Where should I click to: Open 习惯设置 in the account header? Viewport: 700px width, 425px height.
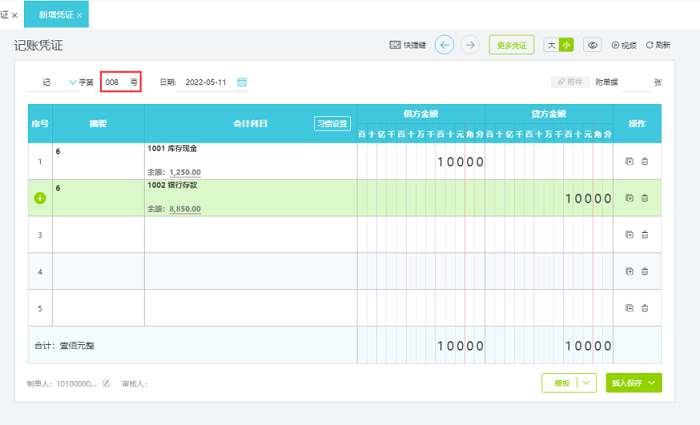point(332,124)
